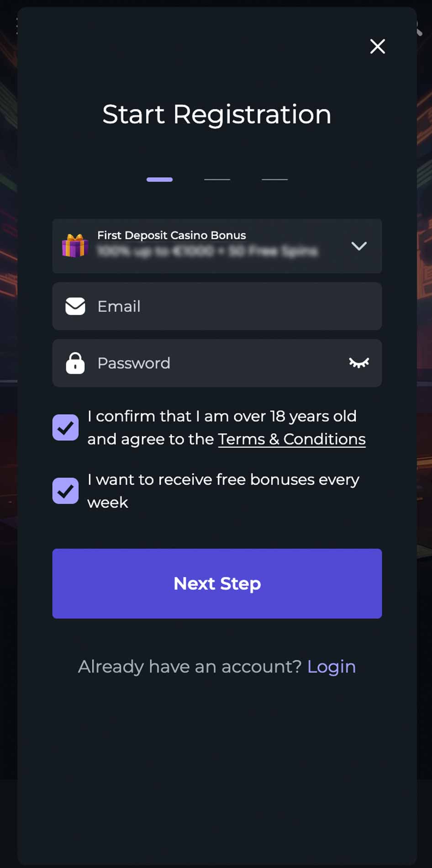The height and width of the screenshot is (868, 432).
Task: Open the First Deposit Casino Bonus dropdown
Action: (x=217, y=246)
